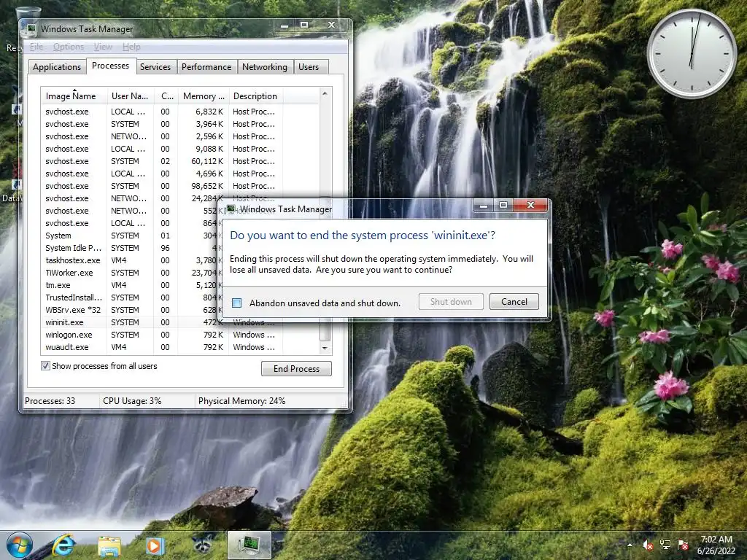Open Windows Media Player from the taskbar

tap(155, 545)
